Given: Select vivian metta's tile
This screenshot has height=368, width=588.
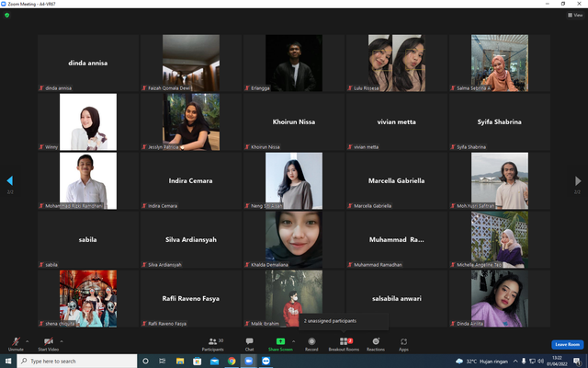Looking at the screenshot, I should [397, 122].
